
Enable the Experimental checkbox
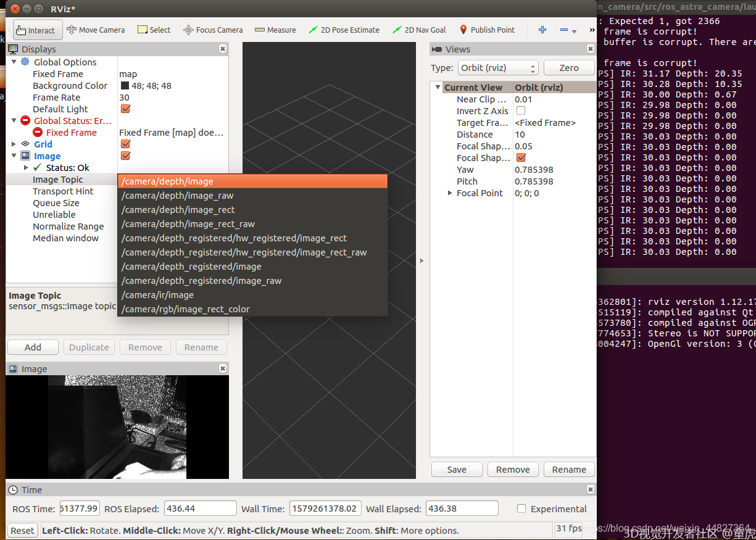point(521,509)
